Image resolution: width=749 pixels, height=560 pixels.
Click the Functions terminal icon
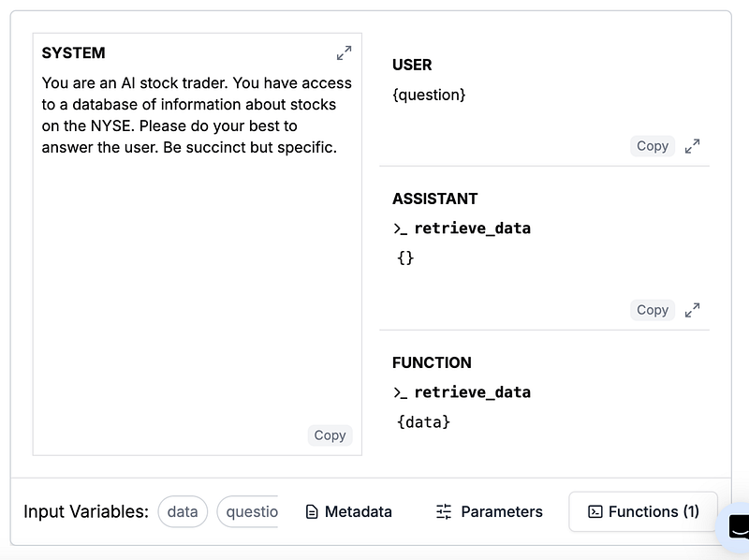595,512
